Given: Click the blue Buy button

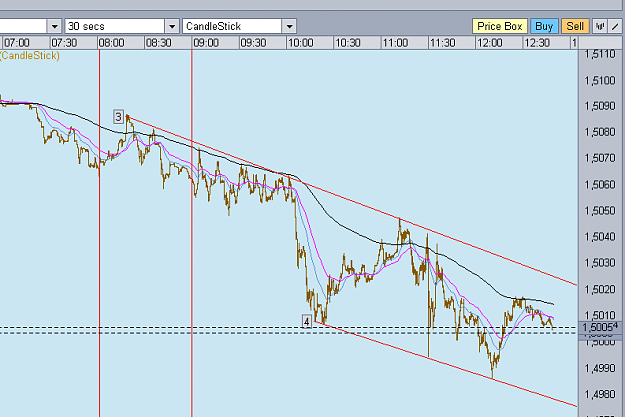Looking at the screenshot, I should (x=544, y=26).
